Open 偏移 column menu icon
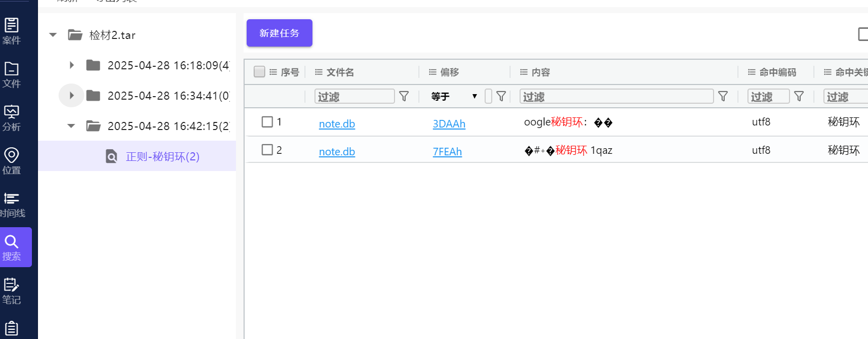Viewport: 868px width, 339px height. coord(433,72)
